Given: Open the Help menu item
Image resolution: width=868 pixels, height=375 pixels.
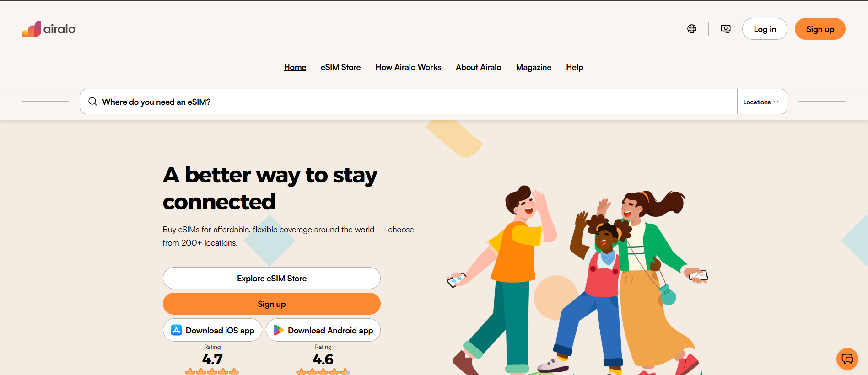Looking at the screenshot, I should 575,67.
